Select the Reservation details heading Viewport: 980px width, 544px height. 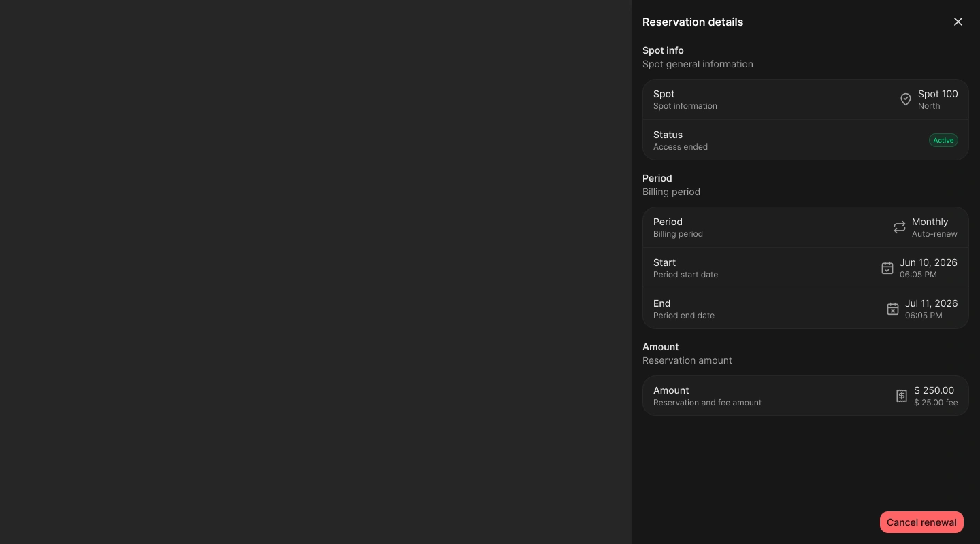[693, 22]
